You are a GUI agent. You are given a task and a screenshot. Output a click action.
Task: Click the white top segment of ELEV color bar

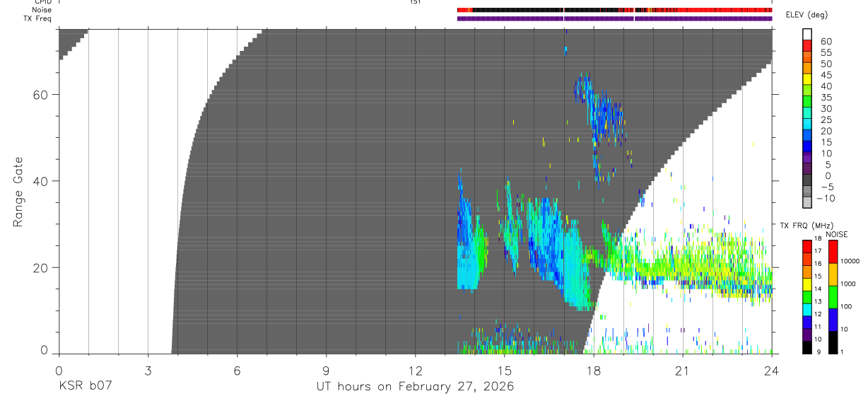click(807, 34)
